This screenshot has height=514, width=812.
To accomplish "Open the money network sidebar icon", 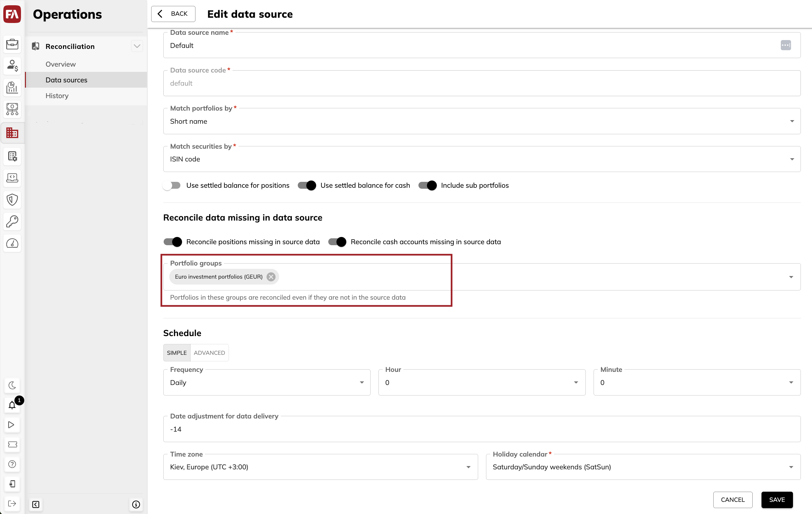I will pyautogui.click(x=12, y=109).
